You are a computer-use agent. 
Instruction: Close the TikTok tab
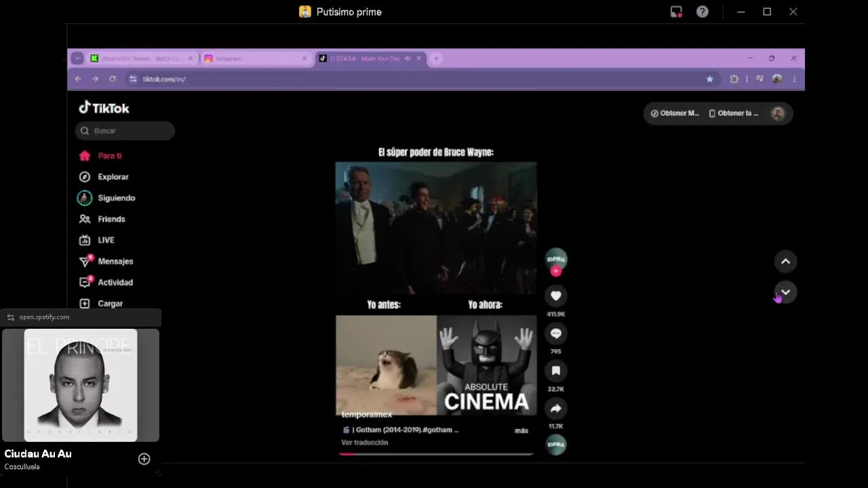pos(419,58)
